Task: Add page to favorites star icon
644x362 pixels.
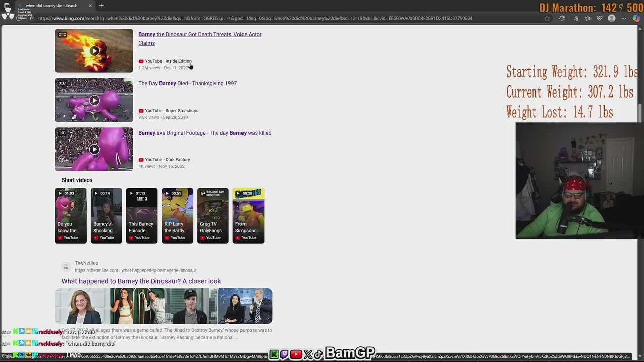Action: (547, 18)
